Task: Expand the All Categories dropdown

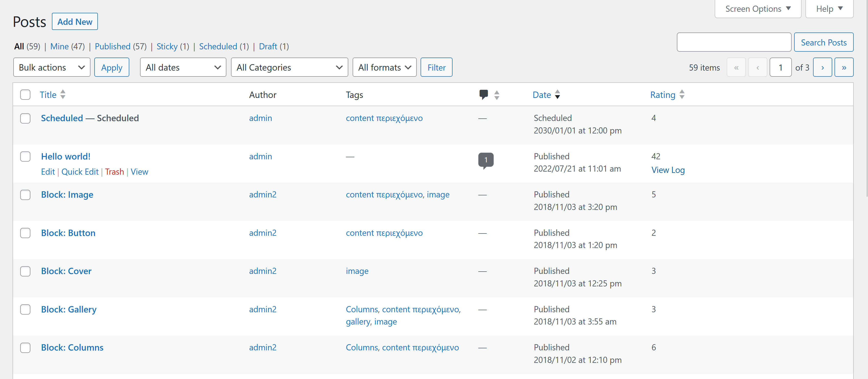Action: [289, 68]
